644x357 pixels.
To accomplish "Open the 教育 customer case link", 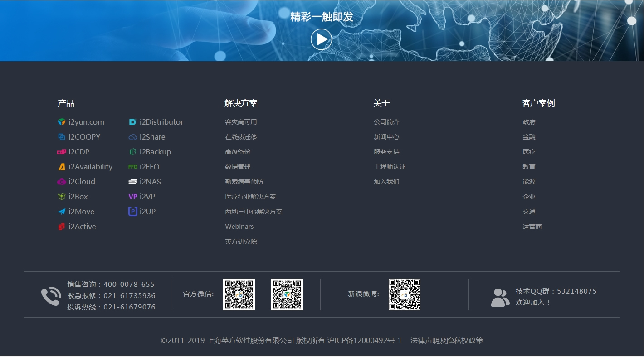I will click(x=529, y=167).
